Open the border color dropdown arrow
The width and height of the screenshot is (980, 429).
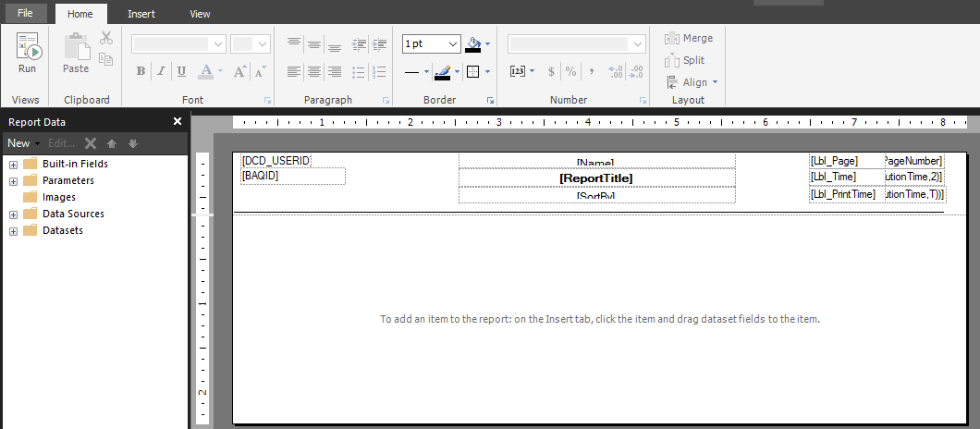tap(457, 72)
